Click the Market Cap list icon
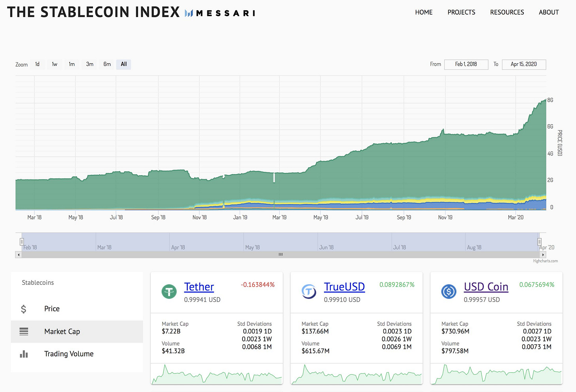This screenshot has width=576, height=392. click(x=24, y=331)
